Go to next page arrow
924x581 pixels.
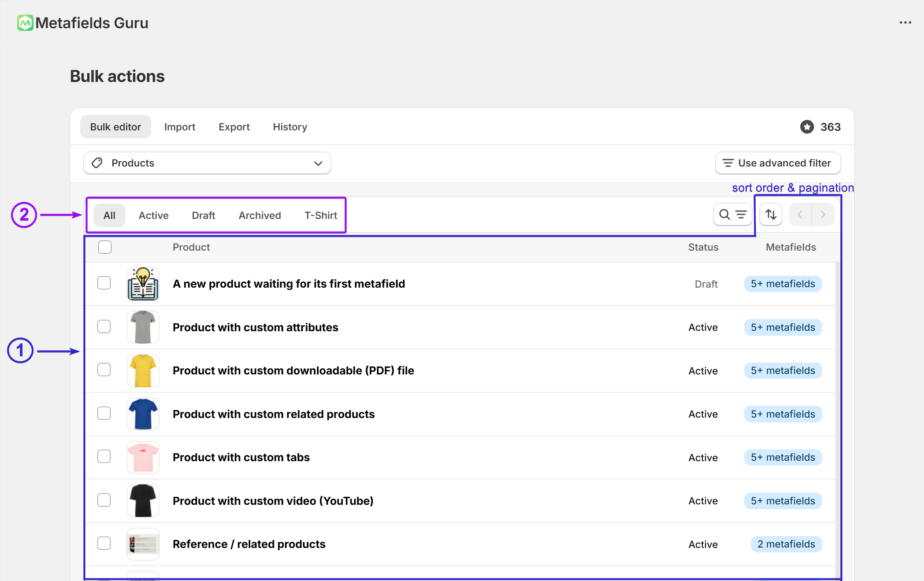[x=823, y=215]
